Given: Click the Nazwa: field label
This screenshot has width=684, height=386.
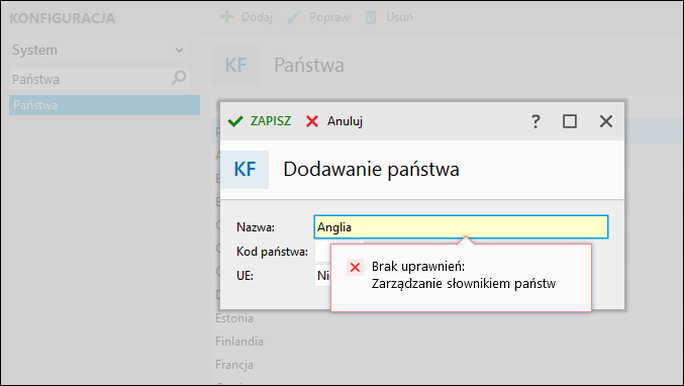Looking at the screenshot, I should point(256,227).
